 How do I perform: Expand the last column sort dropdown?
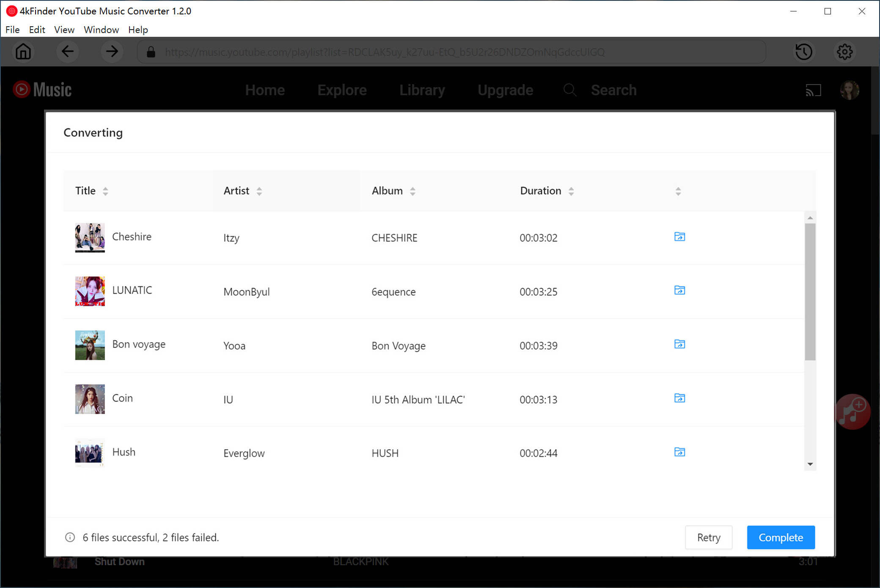point(678,191)
